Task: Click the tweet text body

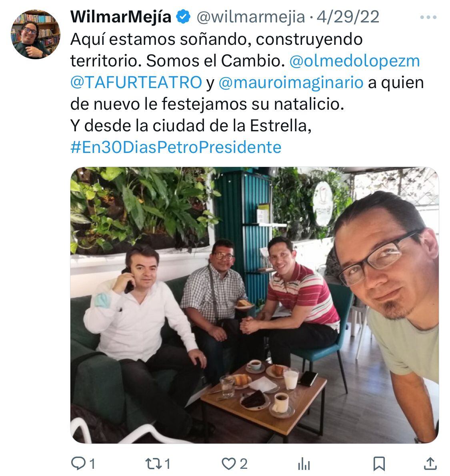Action: [247, 93]
